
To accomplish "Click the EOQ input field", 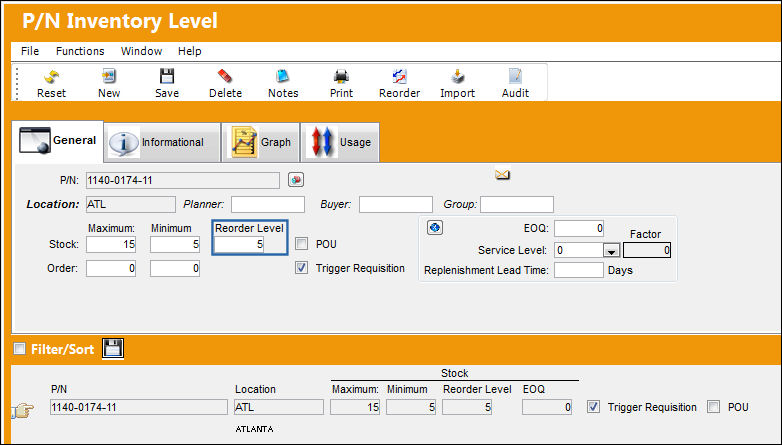I will coord(579,228).
